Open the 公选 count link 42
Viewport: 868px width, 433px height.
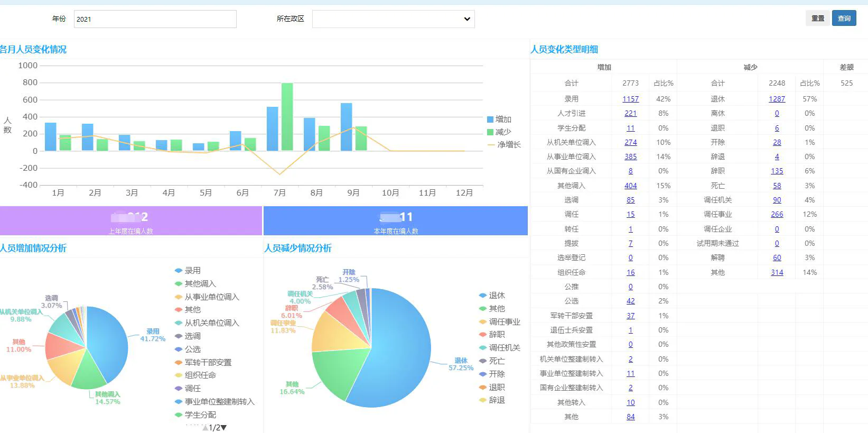coord(630,301)
